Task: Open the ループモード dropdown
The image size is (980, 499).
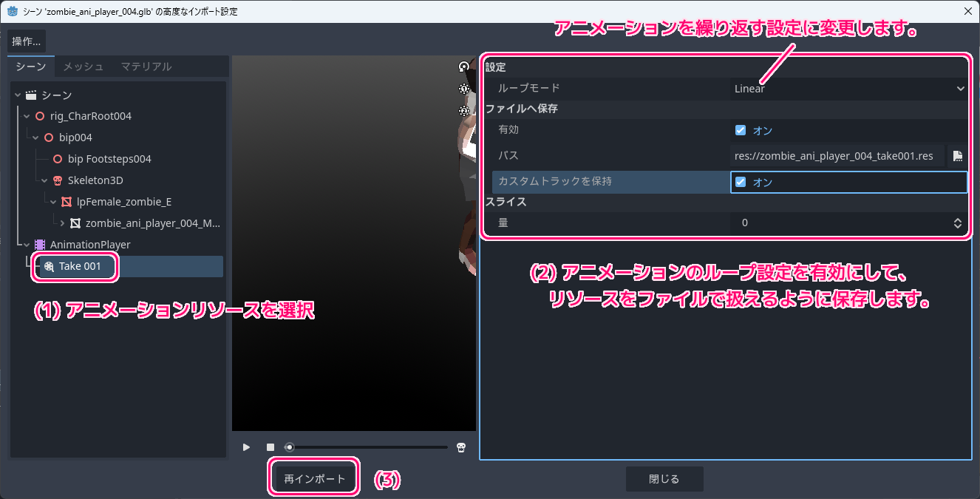Action: coord(848,89)
